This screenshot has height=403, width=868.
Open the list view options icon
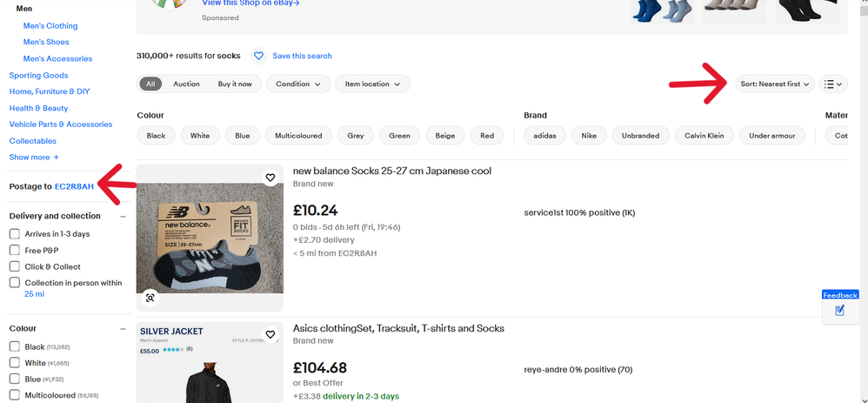[834, 84]
